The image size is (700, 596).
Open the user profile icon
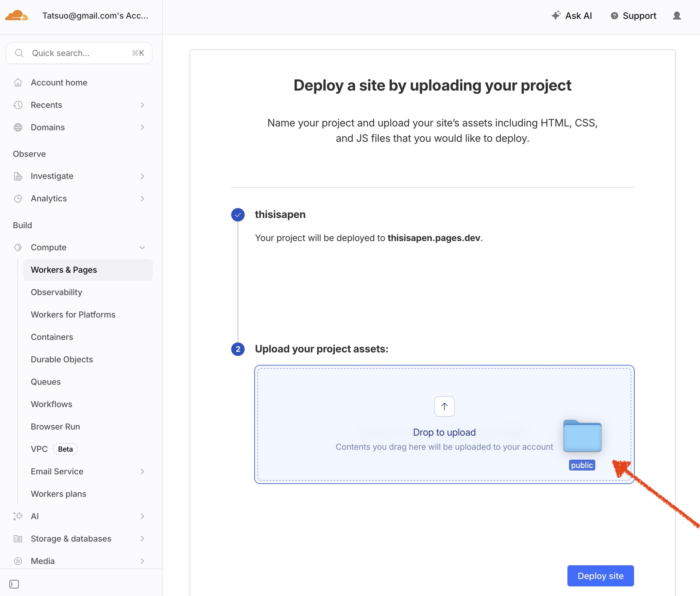point(677,16)
